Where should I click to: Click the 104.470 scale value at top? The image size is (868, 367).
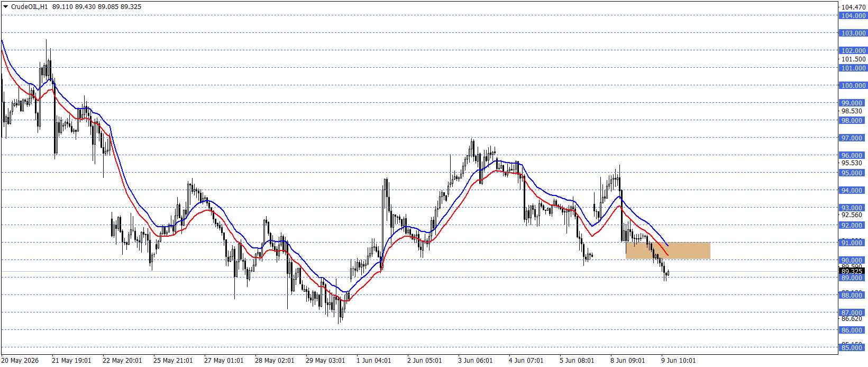(x=853, y=7)
